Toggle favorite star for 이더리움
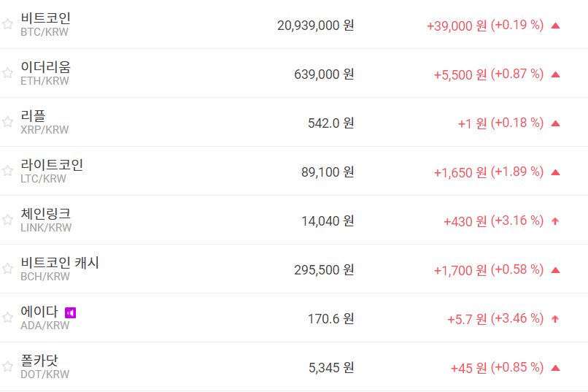 (x=7, y=73)
